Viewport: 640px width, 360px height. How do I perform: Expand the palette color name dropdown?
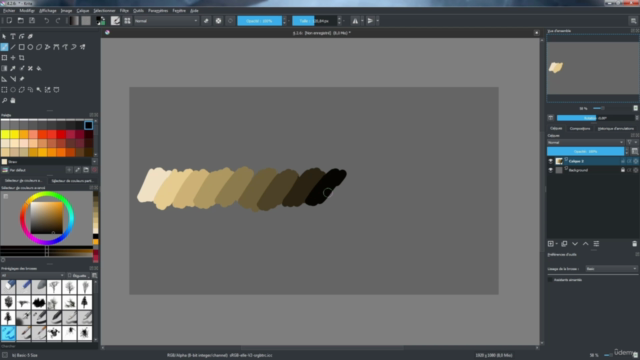94,162
